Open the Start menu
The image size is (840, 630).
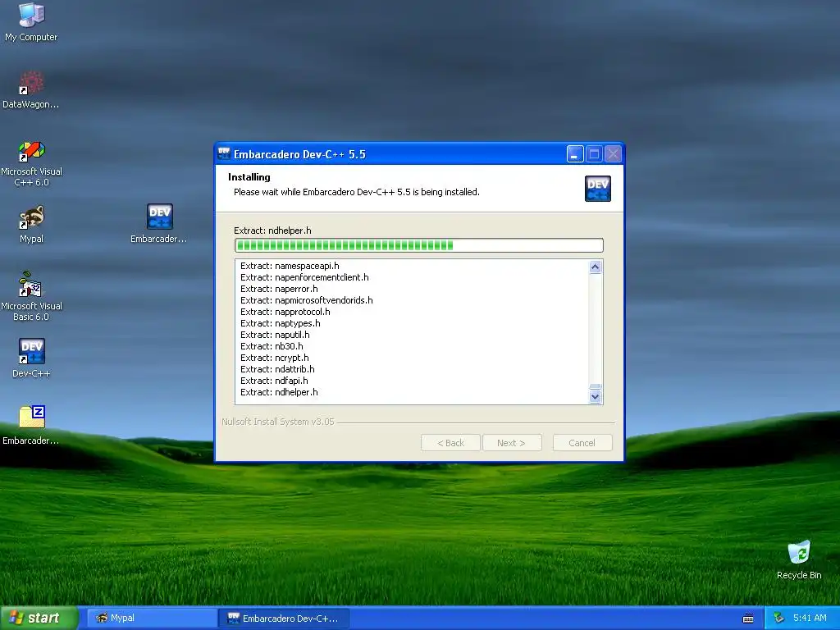[x=39, y=618]
